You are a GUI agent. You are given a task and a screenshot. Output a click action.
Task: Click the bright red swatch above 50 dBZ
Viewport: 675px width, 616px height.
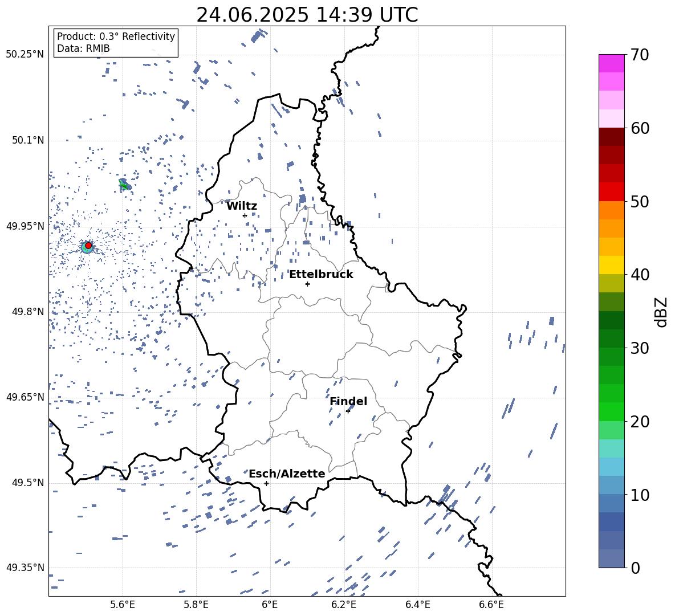612,192
